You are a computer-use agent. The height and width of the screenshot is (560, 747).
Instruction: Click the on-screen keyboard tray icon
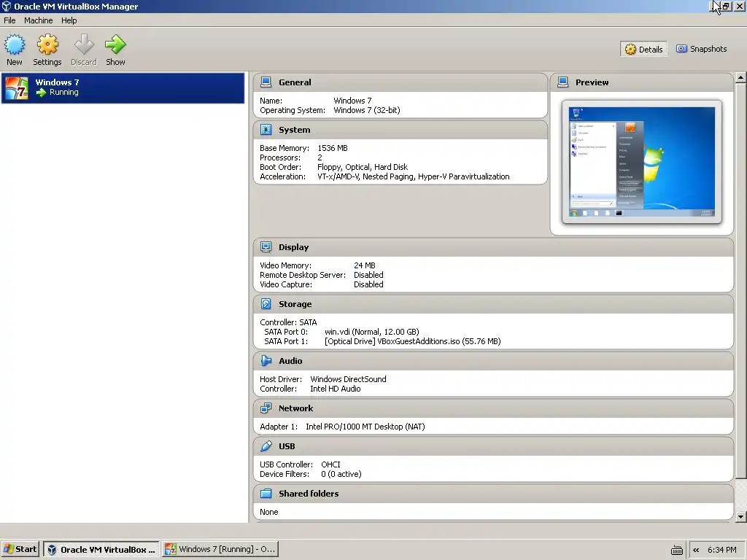pos(676,550)
